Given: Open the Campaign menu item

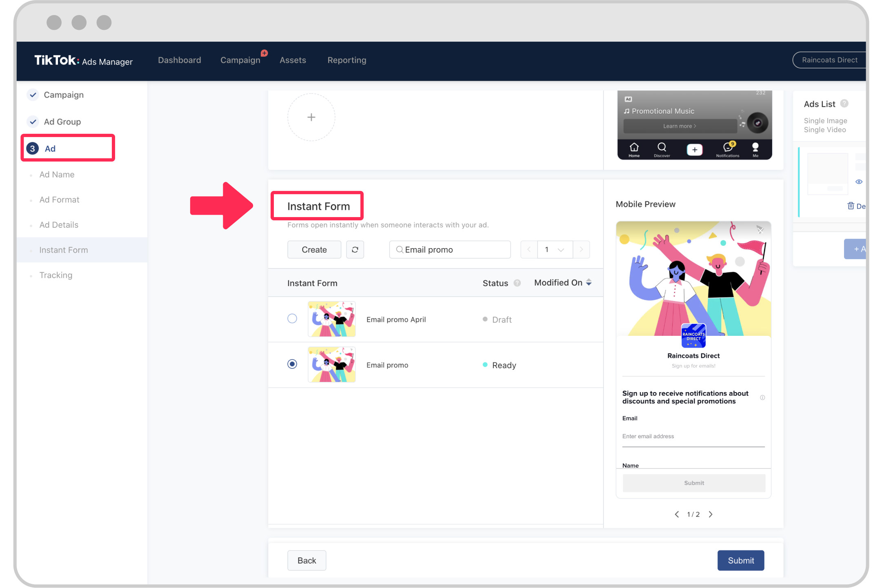Looking at the screenshot, I should pos(240,60).
